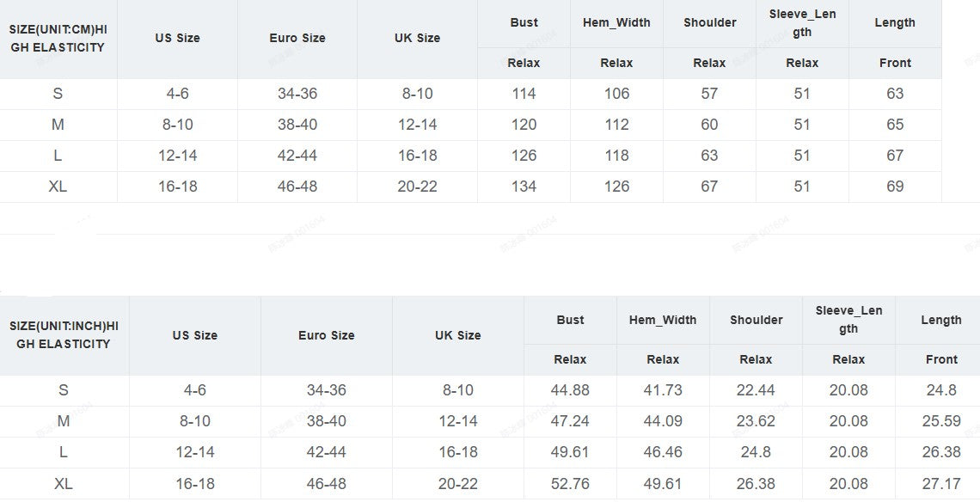Click hem width value 112 for size M
This screenshot has height=502, width=980.
click(616, 125)
